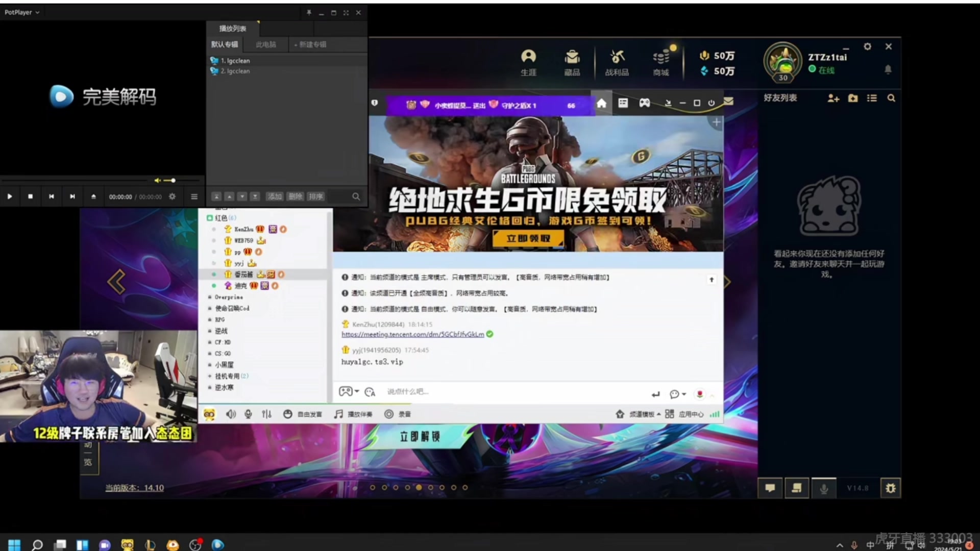Click the 立即解锁 unlock button
The height and width of the screenshot is (551, 980).
click(420, 437)
